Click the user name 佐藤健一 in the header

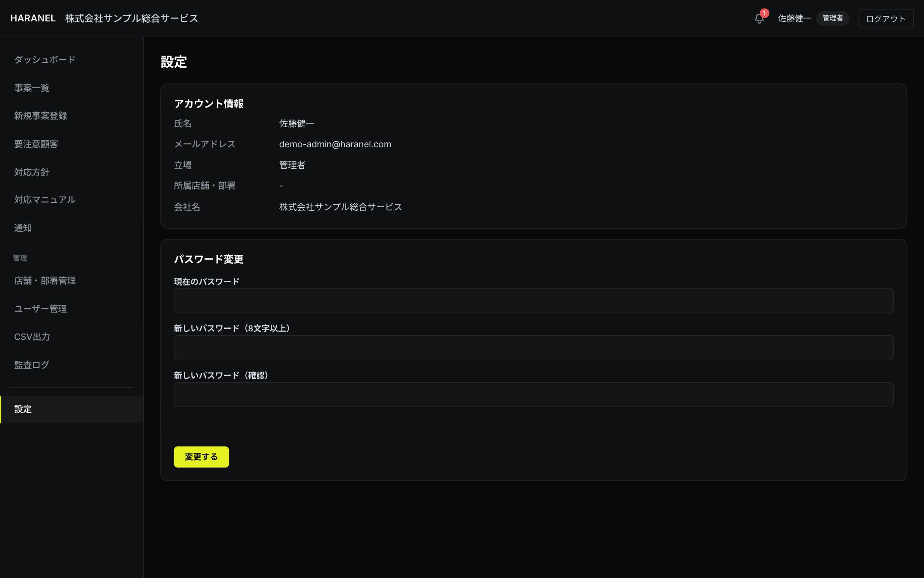tap(794, 18)
